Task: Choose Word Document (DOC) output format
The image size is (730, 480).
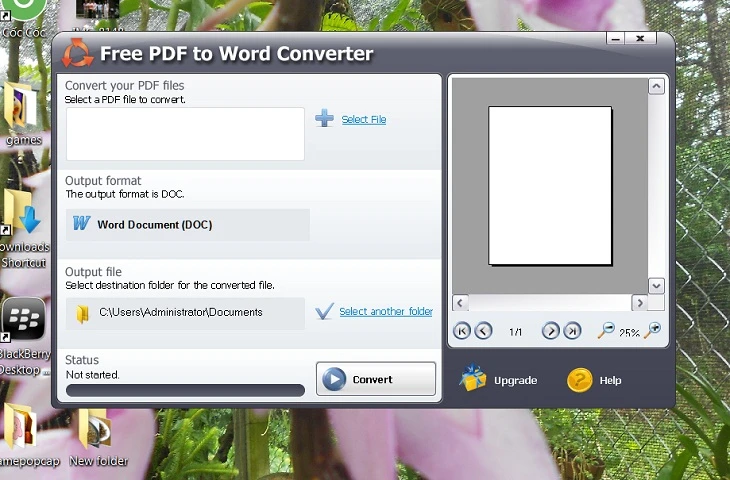Action: click(188, 225)
